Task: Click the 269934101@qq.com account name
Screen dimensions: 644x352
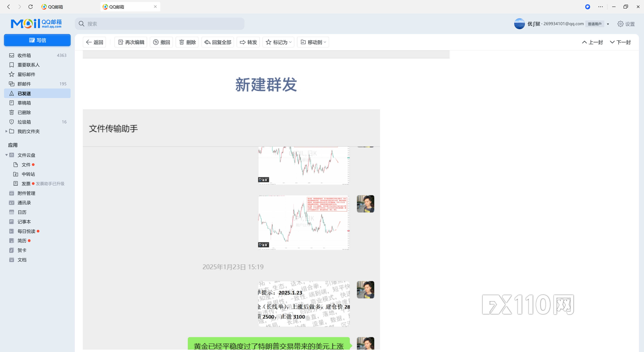Action: pyautogui.click(x=563, y=24)
